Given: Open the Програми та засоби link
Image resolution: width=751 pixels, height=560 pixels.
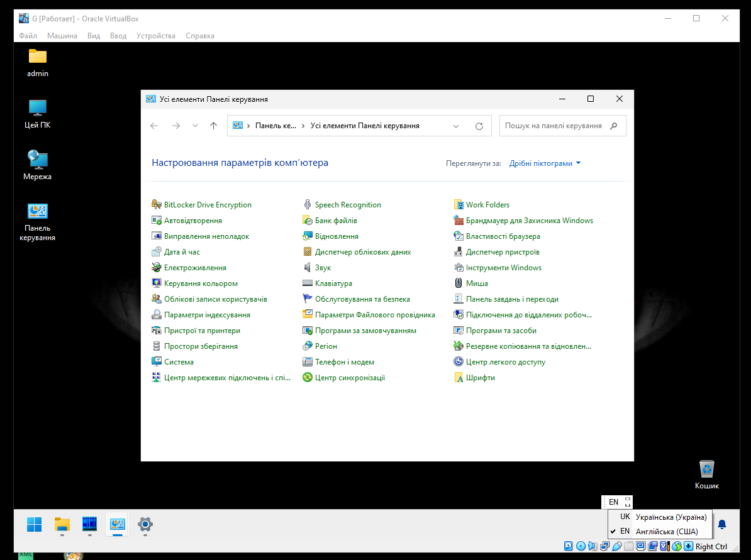Looking at the screenshot, I should (501, 331).
